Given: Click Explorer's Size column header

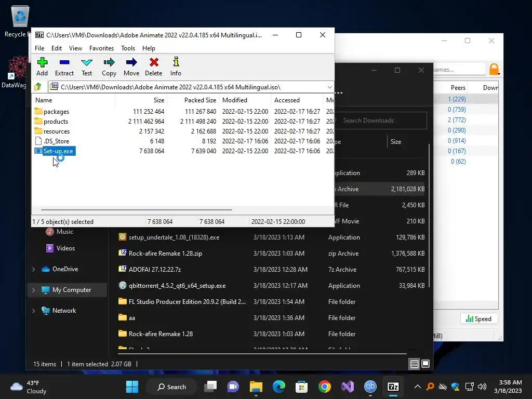Looking at the screenshot, I should (395, 142).
